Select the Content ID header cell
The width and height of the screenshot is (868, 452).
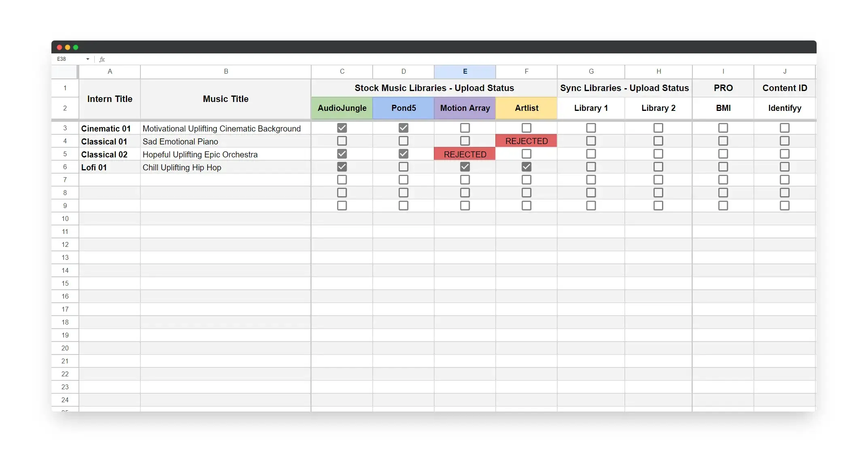click(785, 88)
